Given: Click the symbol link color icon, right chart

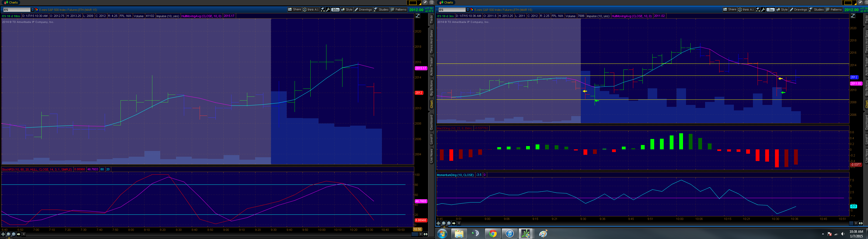Looking at the screenshot, I should [472, 10].
